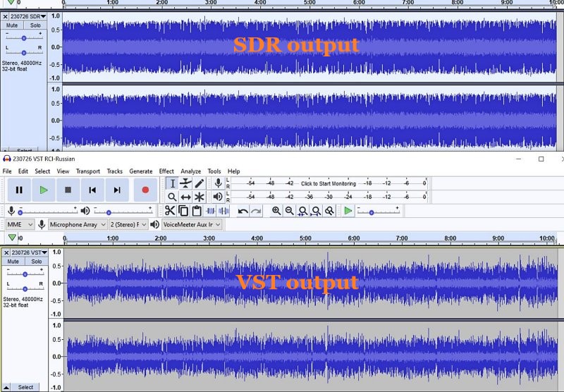Click the recording volume slider
This screenshot has width=564, height=392.
point(48,212)
